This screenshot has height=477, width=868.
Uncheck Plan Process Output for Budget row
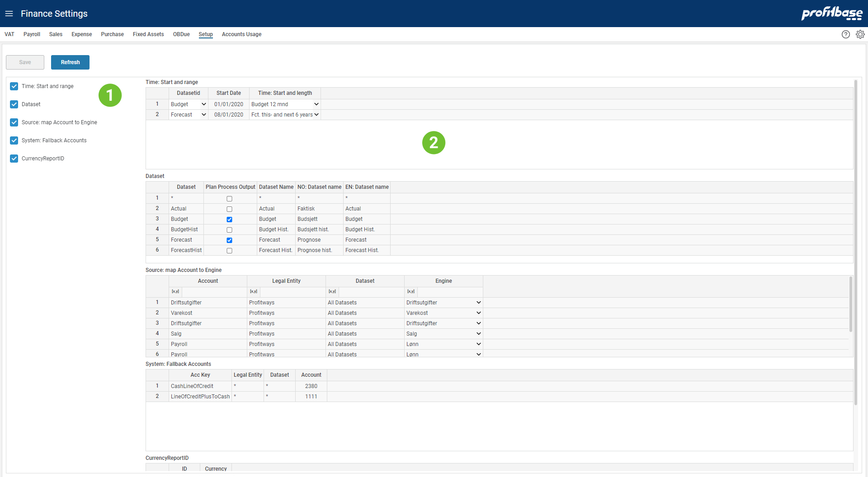click(229, 220)
